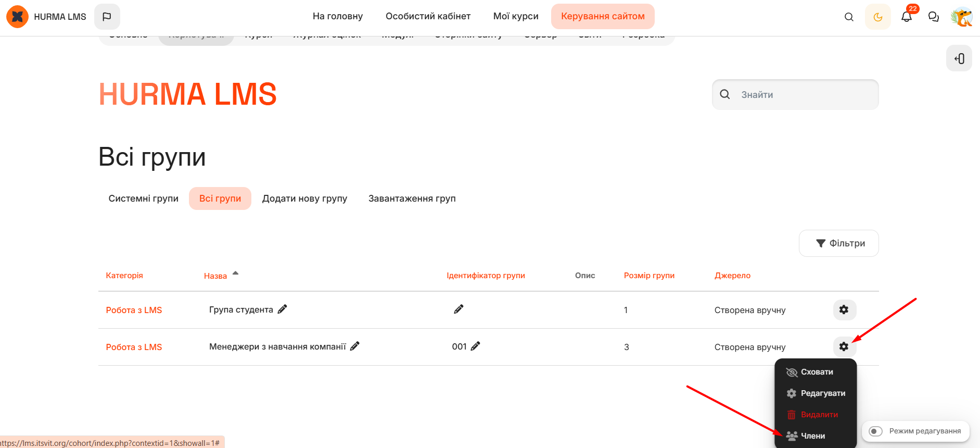Screen dimensions: 980x448
Task: Toggle dark mode moon icon
Action: click(878, 17)
